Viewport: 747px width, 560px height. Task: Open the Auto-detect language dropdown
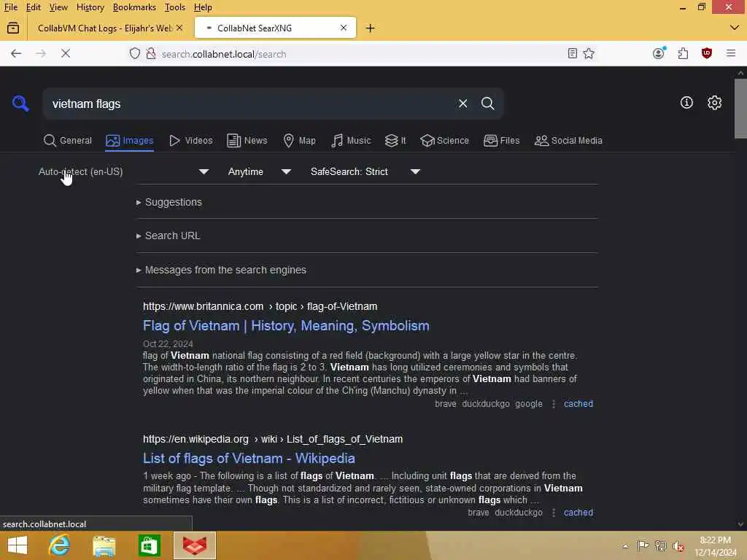point(123,171)
